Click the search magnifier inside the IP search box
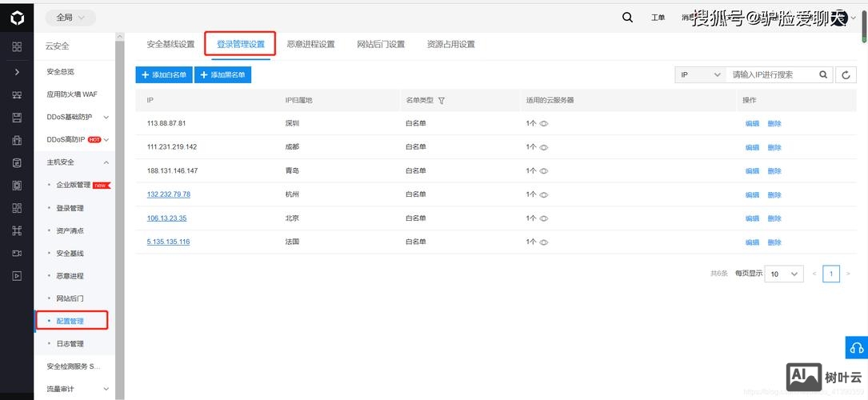The height and width of the screenshot is (400, 868). (x=823, y=74)
